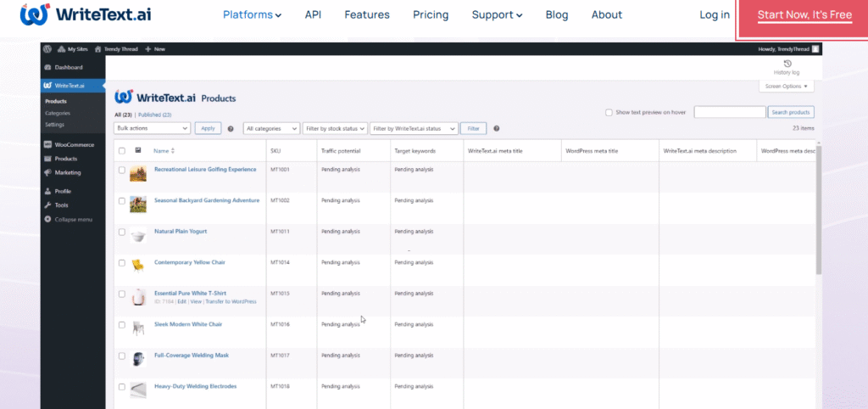
Task: Click the image column header icon
Action: pos(138,150)
